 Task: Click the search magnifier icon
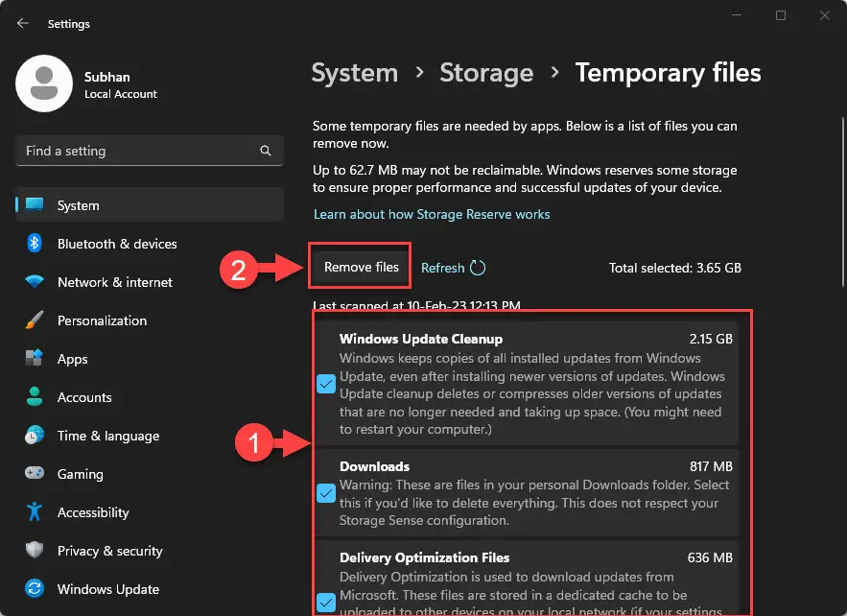click(266, 151)
